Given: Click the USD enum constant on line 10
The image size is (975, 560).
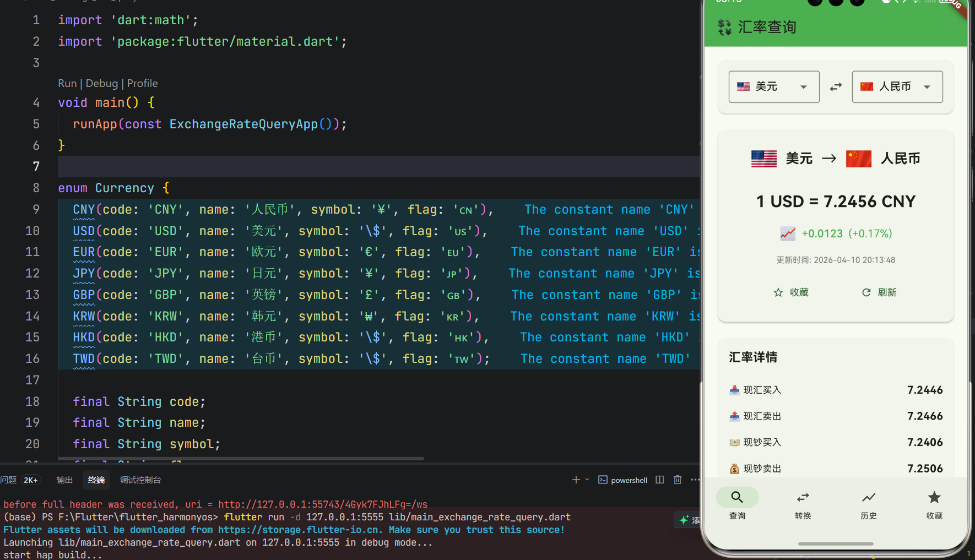Looking at the screenshot, I should pyautogui.click(x=84, y=231).
